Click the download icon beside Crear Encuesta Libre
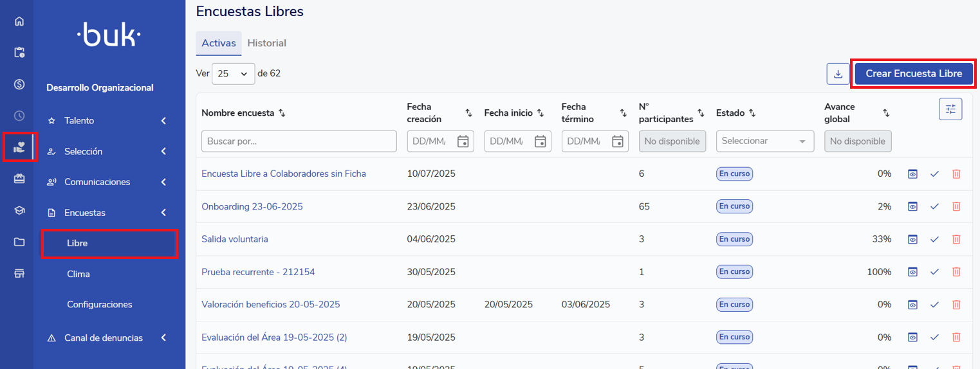This screenshot has width=980, height=369. 838,74
